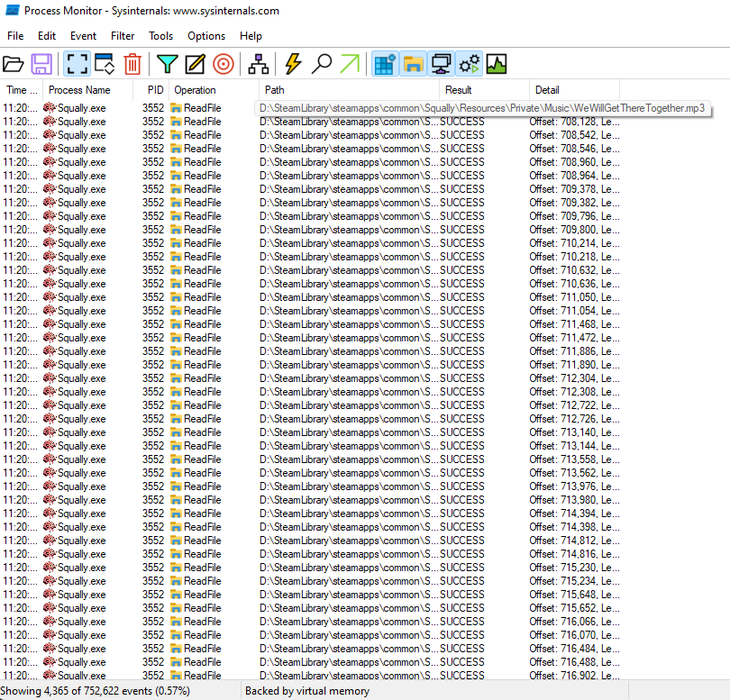Click ReadFile operation icon in 708,960 row

point(176,162)
